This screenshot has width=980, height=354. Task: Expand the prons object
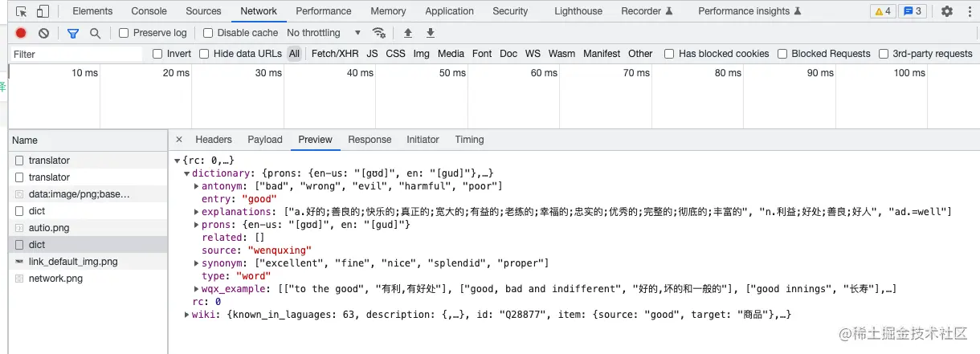pyautogui.click(x=197, y=225)
